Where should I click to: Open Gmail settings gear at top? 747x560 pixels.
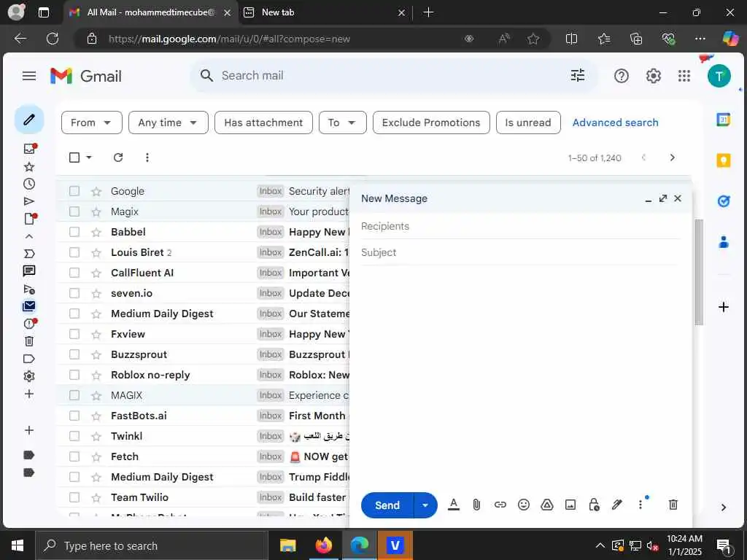pos(653,76)
